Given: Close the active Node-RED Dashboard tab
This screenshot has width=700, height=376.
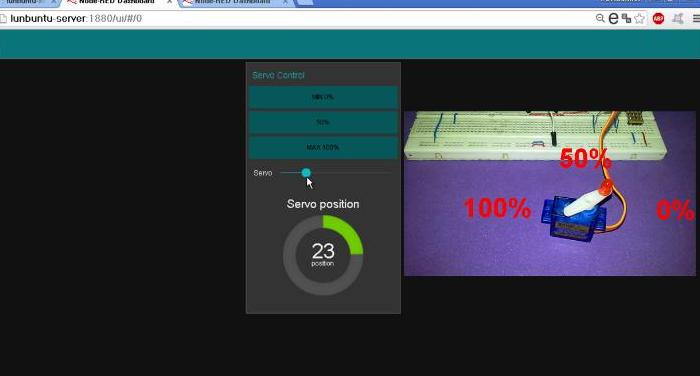Looking at the screenshot, I should pos(169,2).
